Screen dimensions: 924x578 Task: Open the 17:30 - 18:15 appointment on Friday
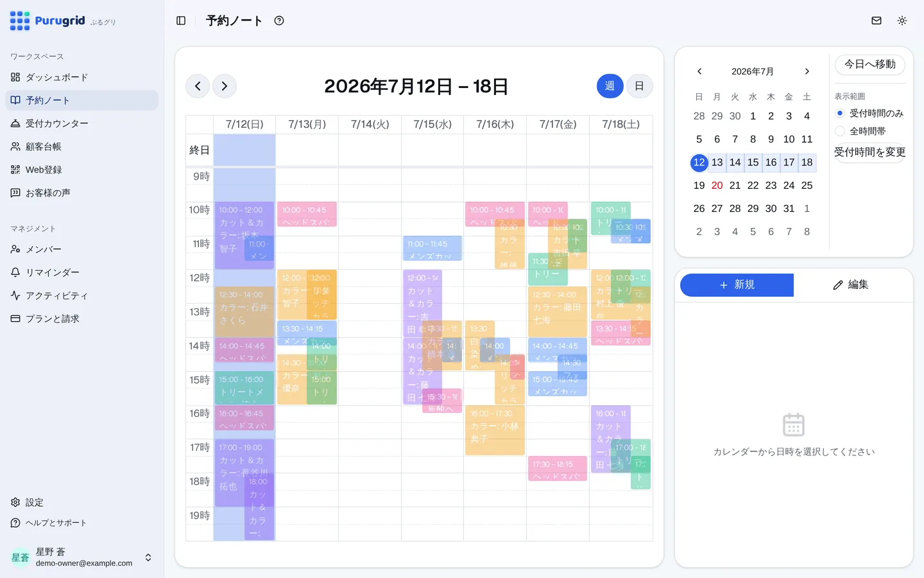[558, 468]
